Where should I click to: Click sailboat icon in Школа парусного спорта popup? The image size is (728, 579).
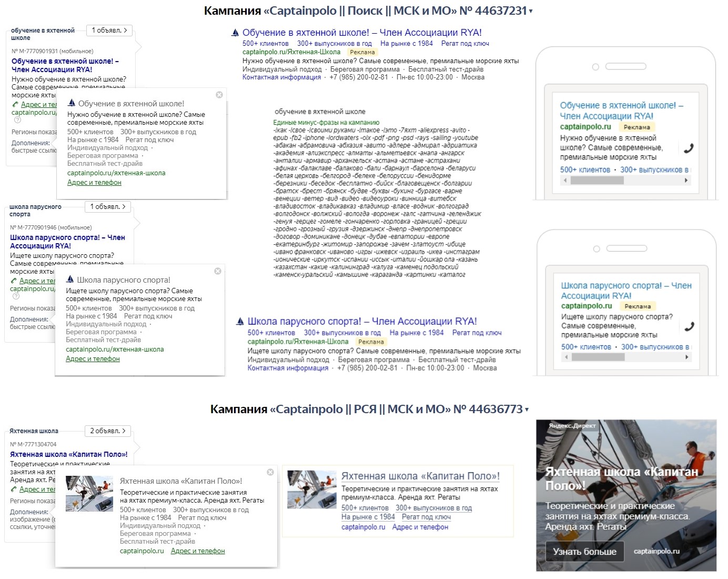[70, 279]
